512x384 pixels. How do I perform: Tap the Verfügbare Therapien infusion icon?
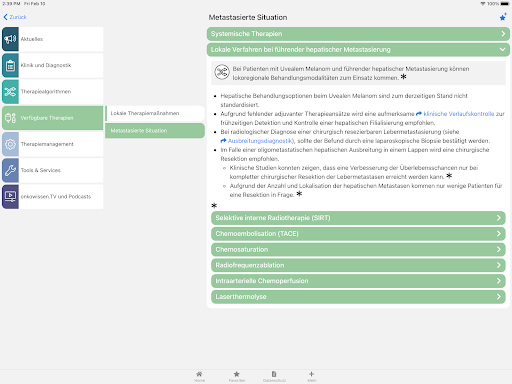coord(10,118)
